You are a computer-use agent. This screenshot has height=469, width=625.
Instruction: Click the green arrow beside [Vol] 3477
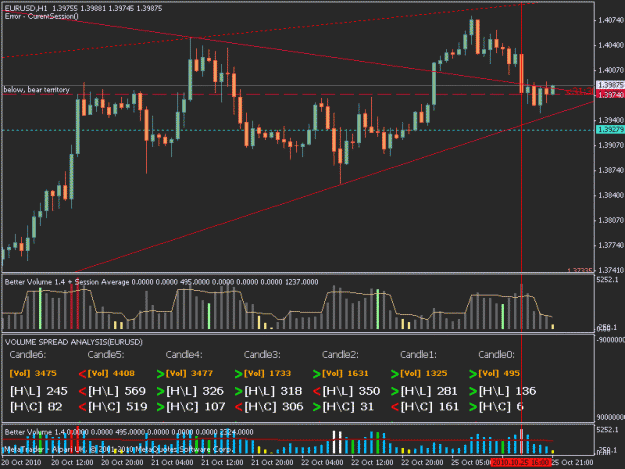pos(161,374)
